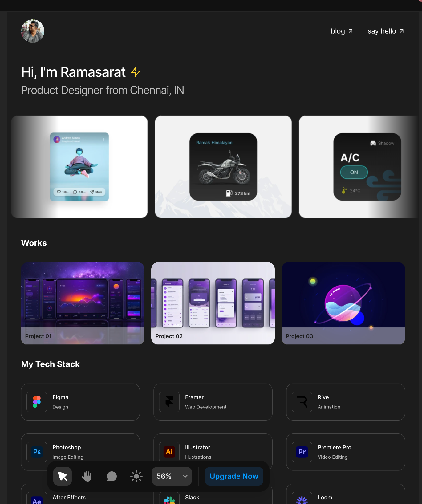Image resolution: width=422 pixels, height=504 pixels.
Task: Click the Rama's Himalayan motorcycle card
Action: 223,167
